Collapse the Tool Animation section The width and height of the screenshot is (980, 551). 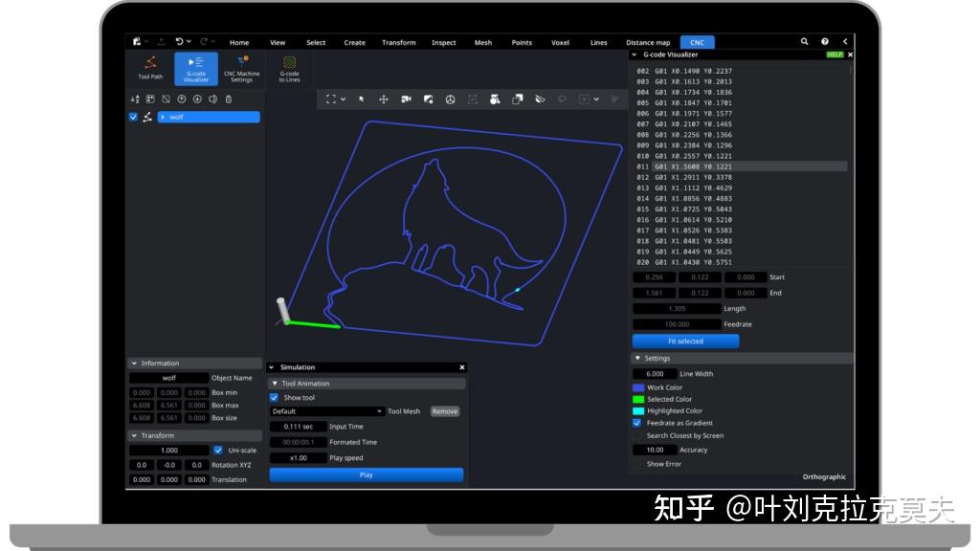(x=275, y=384)
